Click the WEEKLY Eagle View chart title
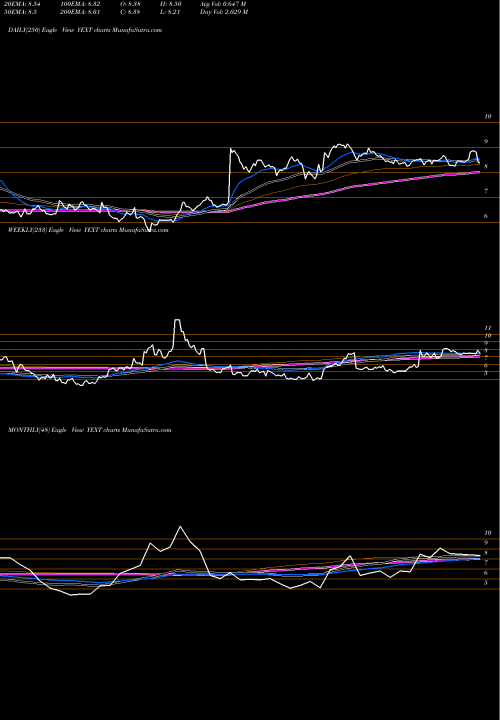This screenshot has width=500, height=720. [x=88, y=230]
